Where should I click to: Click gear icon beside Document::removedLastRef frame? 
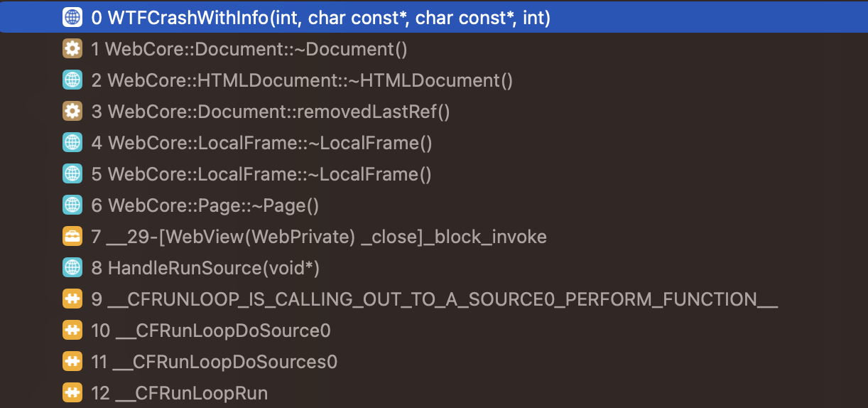pyautogui.click(x=72, y=112)
